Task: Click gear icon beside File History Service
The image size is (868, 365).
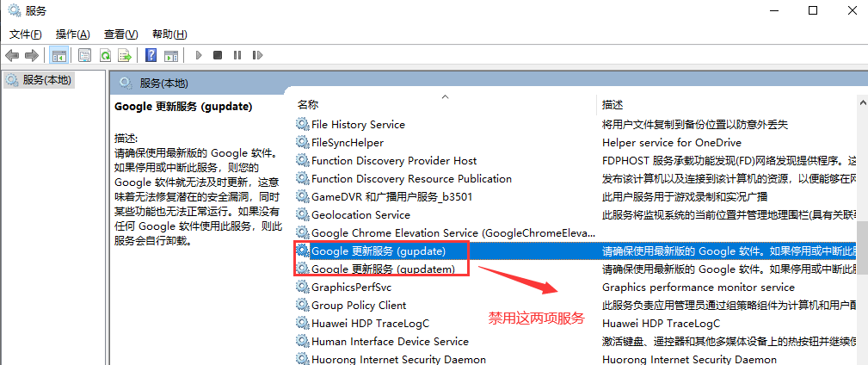Action: (302, 124)
